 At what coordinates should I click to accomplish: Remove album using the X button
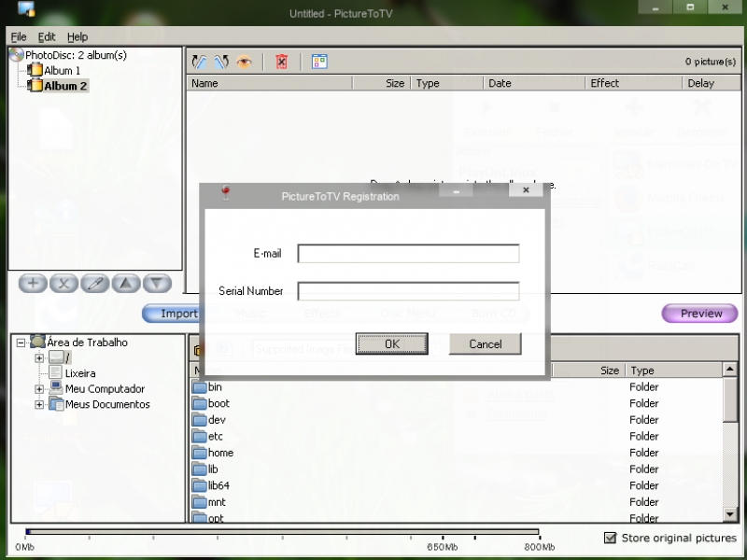[63, 284]
